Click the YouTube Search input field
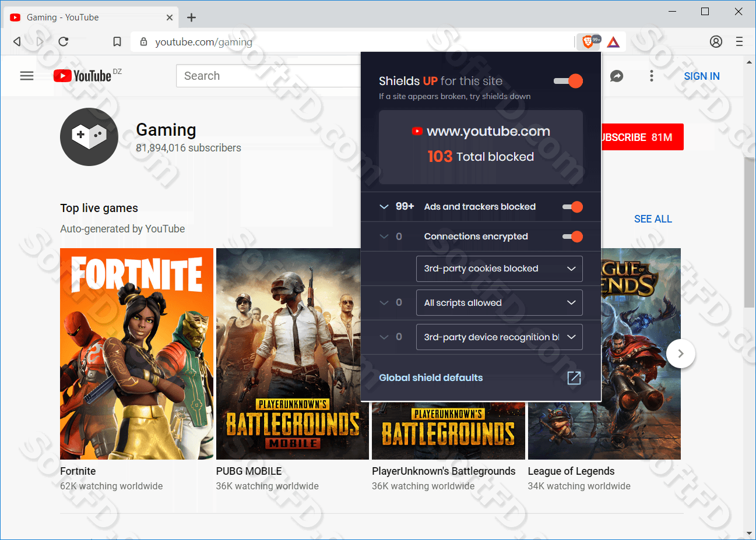Screen dimensions: 756x540 [268, 76]
